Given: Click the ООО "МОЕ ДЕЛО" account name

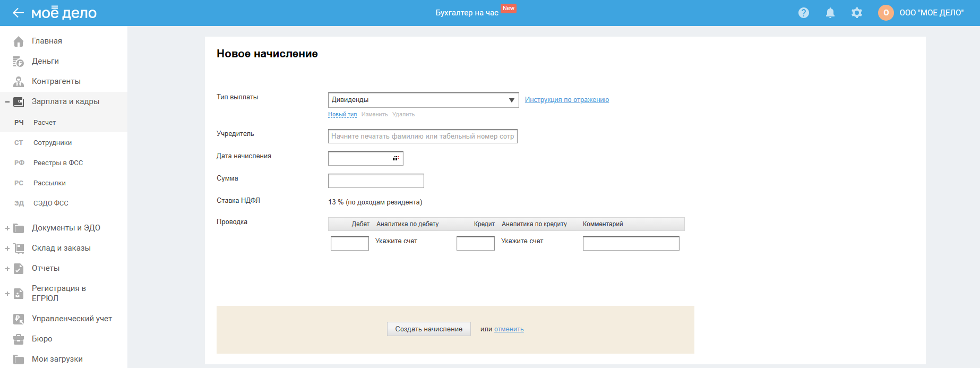Looking at the screenshot, I should [932, 13].
